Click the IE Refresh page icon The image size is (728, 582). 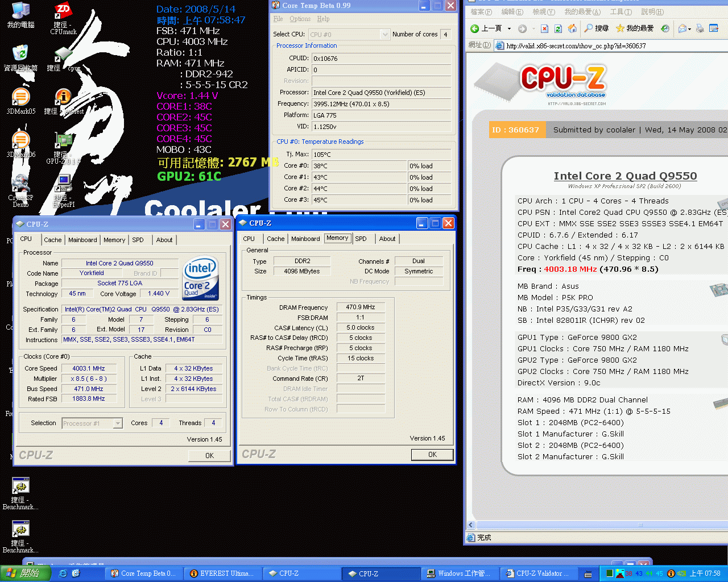point(558,28)
